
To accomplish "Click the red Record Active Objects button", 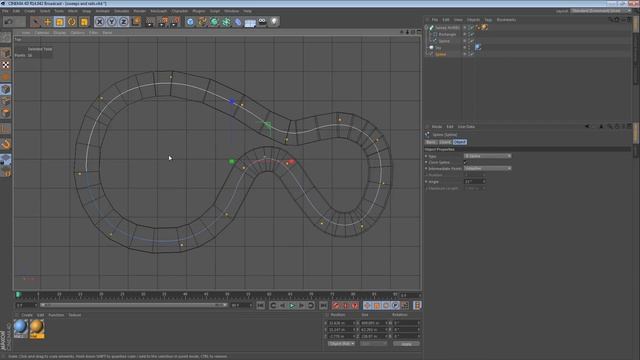I will [x=336, y=305].
